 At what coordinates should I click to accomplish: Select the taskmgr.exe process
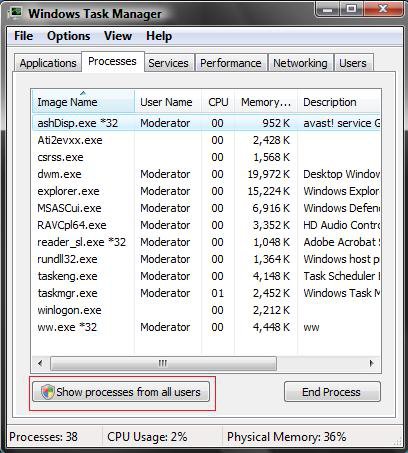pos(206,293)
